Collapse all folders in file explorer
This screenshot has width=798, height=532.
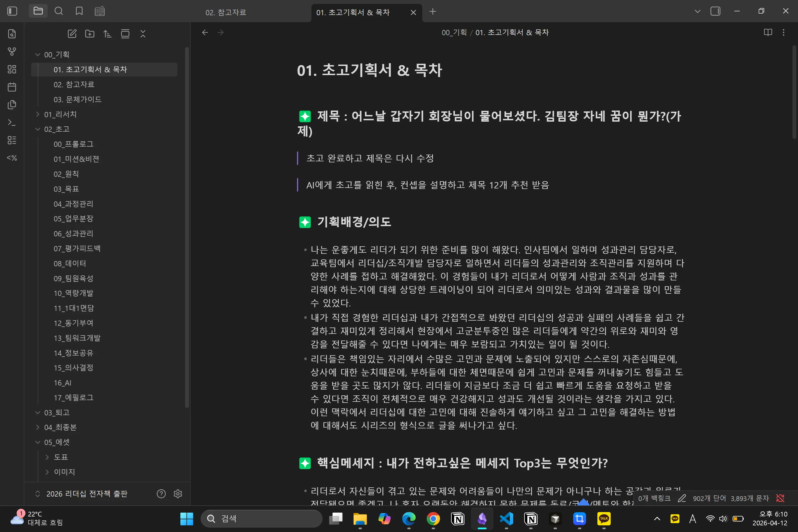tap(143, 34)
